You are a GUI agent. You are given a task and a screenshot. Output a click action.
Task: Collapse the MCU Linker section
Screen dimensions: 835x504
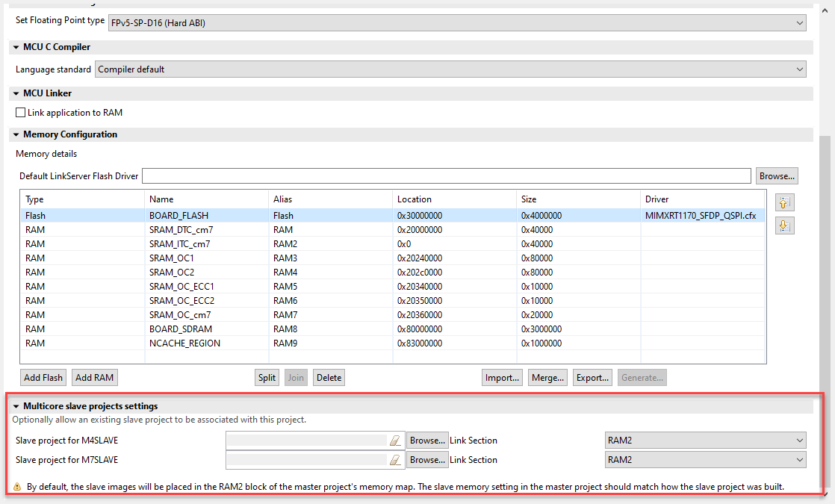(16, 93)
